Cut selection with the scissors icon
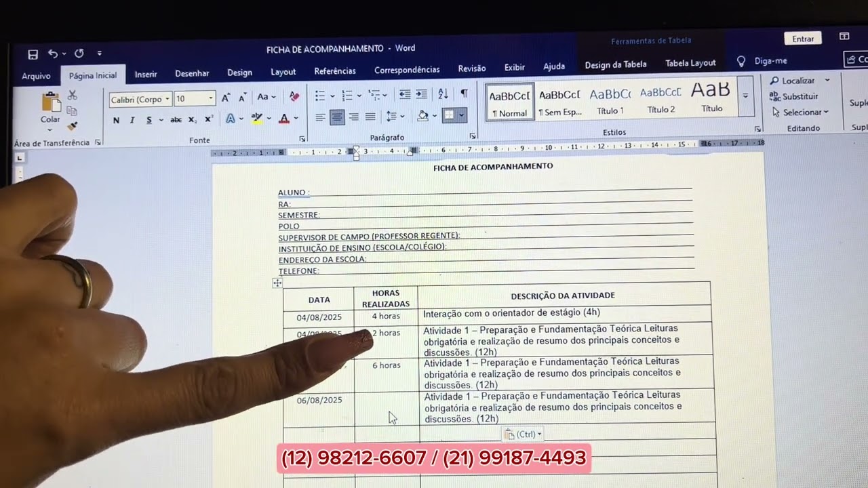Screen dimensions: 868x488 [72, 96]
